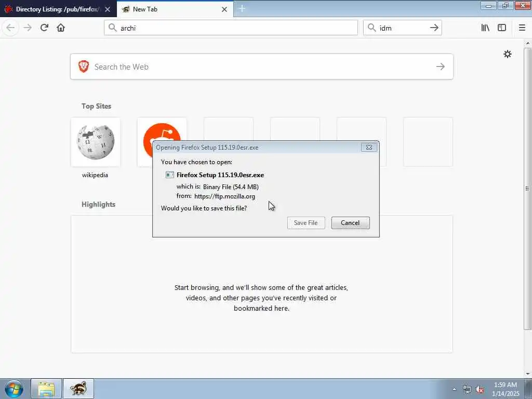
Task: Click the Firefox Setup 115.19.0esr.exe file icon
Action: pyautogui.click(x=170, y=175)
